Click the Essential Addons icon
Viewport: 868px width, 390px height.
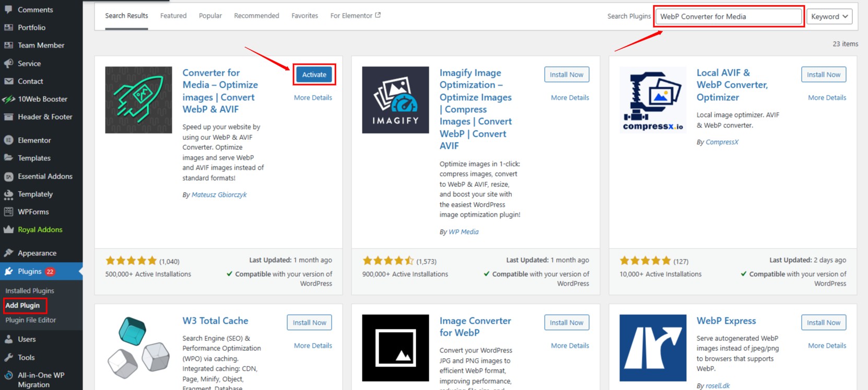point(8,176)
